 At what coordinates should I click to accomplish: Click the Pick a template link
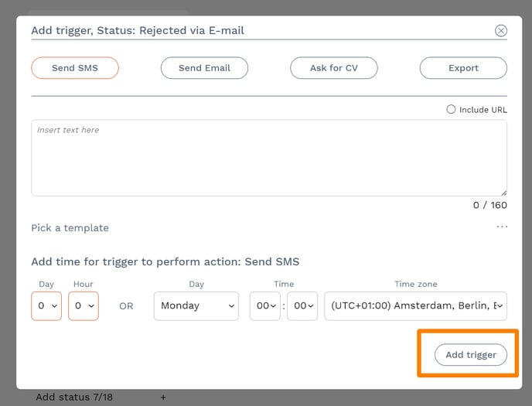70,228
